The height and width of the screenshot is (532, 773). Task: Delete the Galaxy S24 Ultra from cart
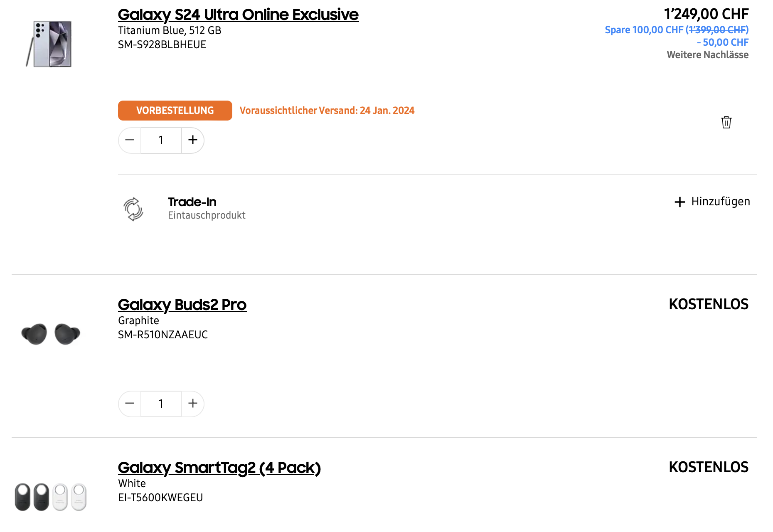pos(726,122)
